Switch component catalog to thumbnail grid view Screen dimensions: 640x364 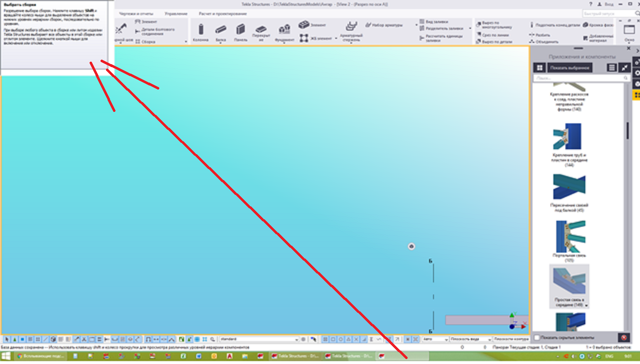[539, 68]
